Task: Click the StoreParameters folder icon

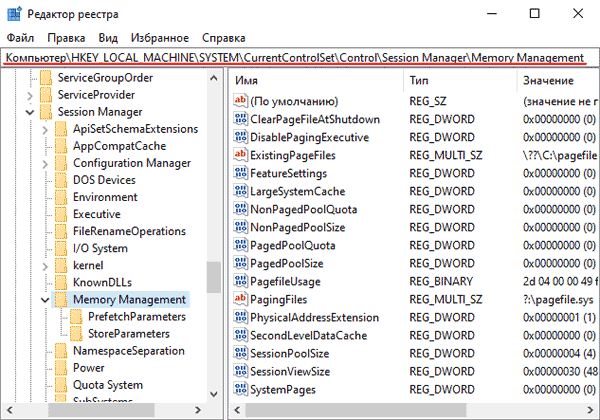Action: tap(76, 334)
